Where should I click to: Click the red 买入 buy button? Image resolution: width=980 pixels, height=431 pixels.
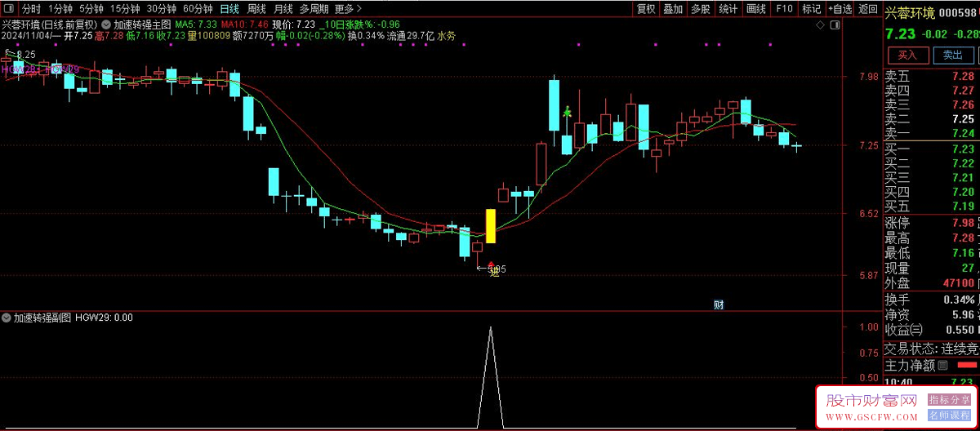pos(907,56)
